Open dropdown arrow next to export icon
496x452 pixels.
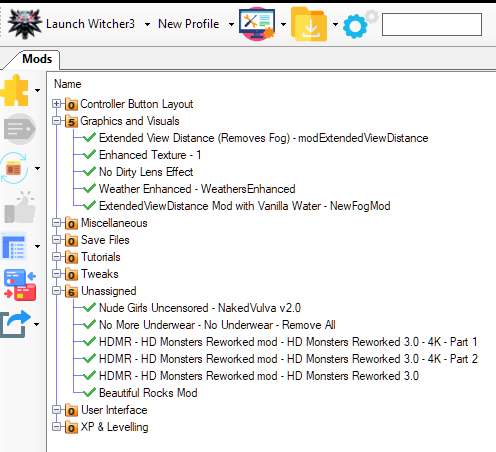click(x=37, y=324)
